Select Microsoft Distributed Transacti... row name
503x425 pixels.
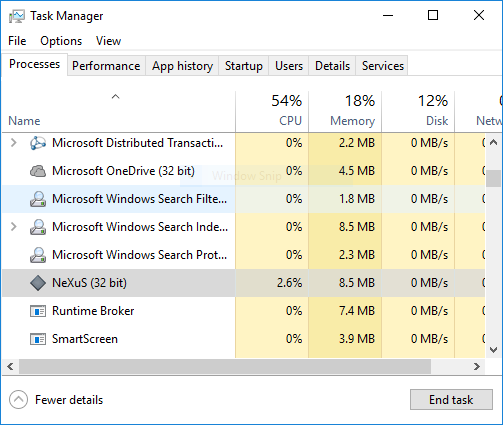tap(138, 143)
